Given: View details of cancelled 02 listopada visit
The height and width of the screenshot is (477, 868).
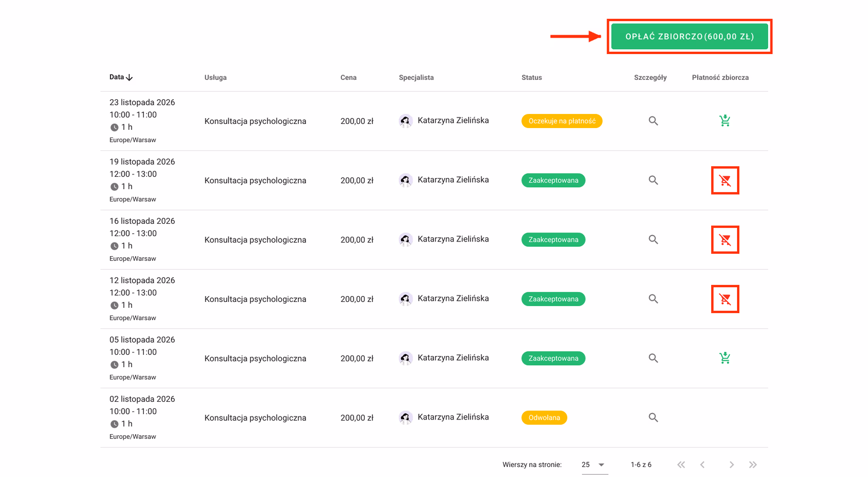Looking at the screenshot, I should point(653,418).
